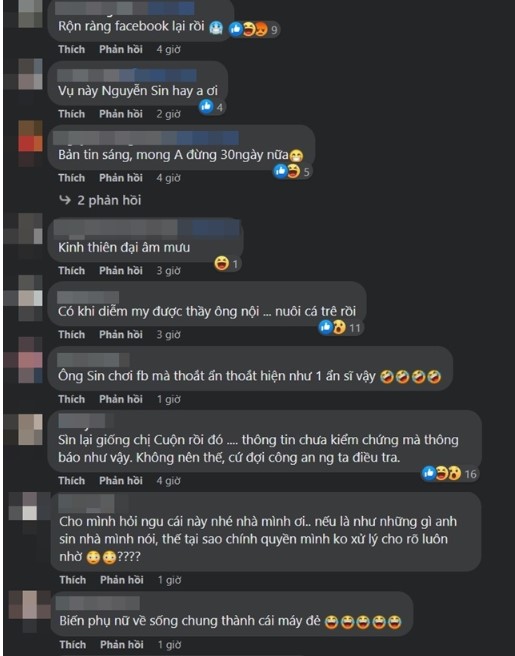View the 11 reactions on "Có khi diễm my" comment
Screen dimensions: 515x656
[x=341, y=327]
